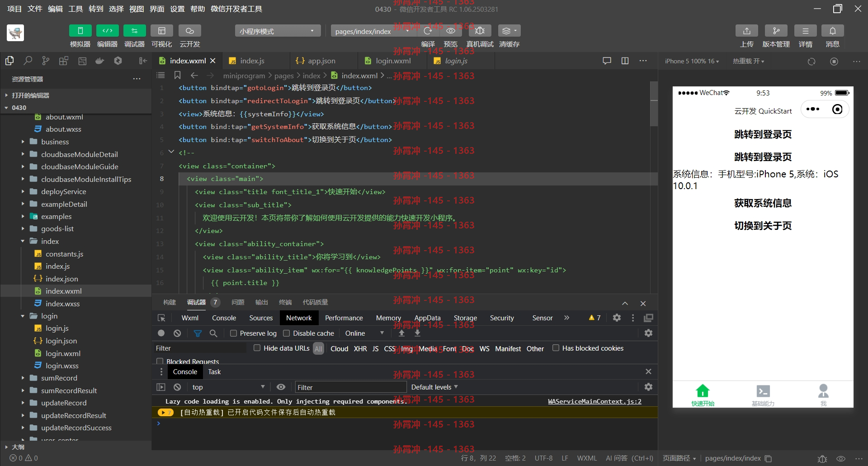Viewport: 868px width, 466px height.
Task: Collapse the login folder
Action: pos(23,316)
